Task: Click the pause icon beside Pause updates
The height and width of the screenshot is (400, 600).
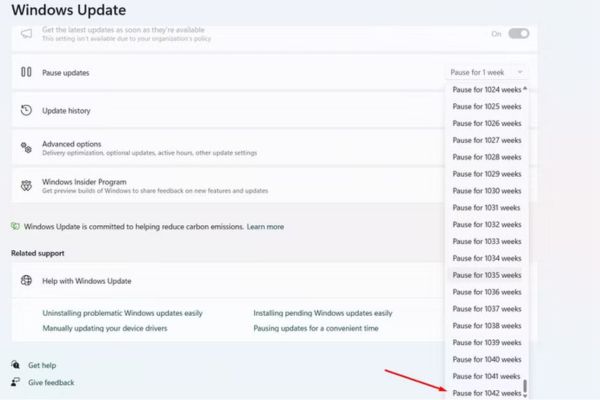Action: (26, 72)
